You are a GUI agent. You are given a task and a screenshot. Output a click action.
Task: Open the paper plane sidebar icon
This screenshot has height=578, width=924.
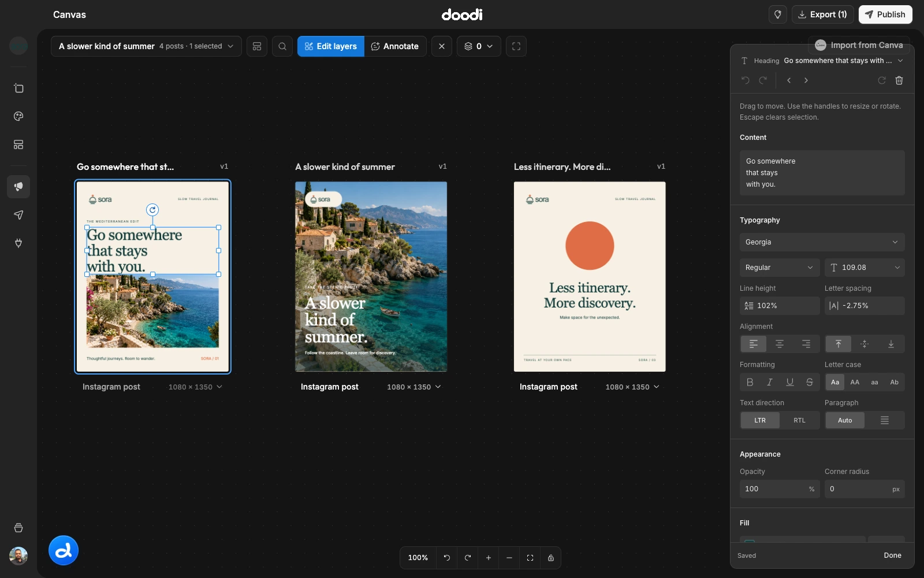pos(18,215)
